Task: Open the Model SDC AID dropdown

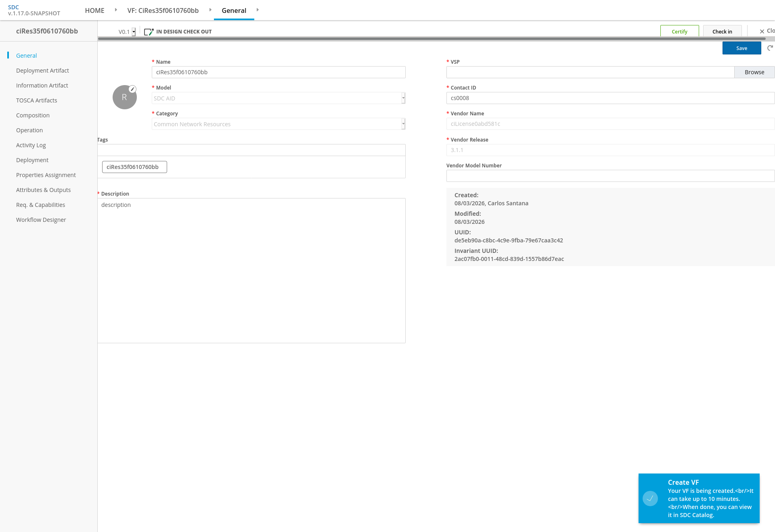Action: (279, 98)
